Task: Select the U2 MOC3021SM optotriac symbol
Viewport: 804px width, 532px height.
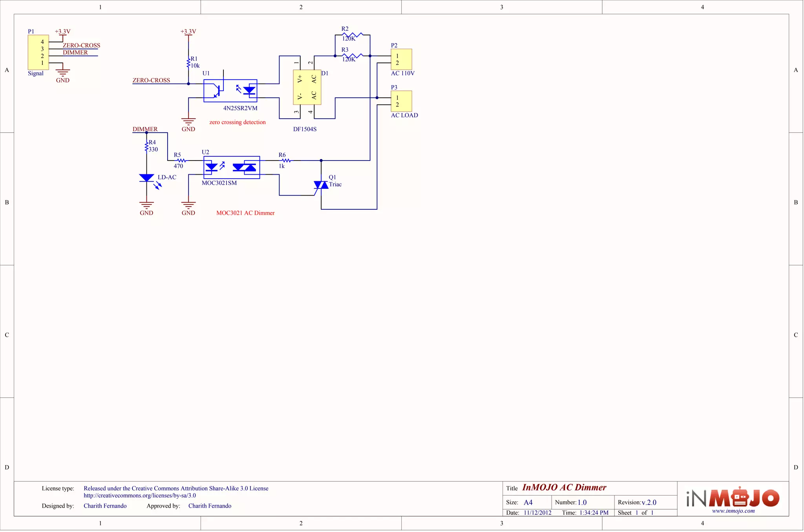Action: [x=232, y=168]
